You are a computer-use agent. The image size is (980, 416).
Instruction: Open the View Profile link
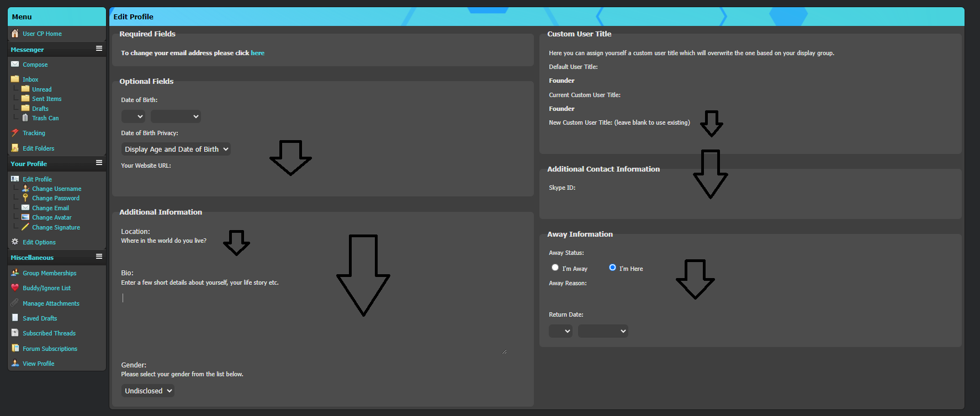coord(39,364)
